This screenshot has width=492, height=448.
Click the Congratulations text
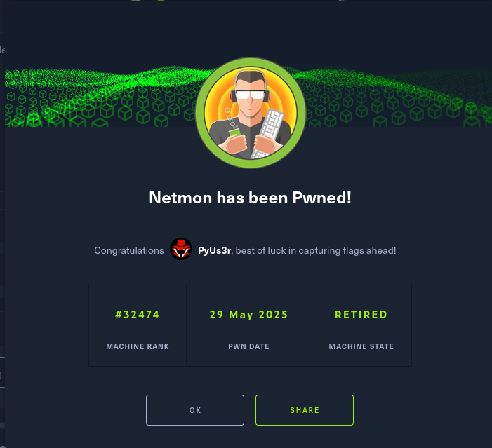pos(129,250)
